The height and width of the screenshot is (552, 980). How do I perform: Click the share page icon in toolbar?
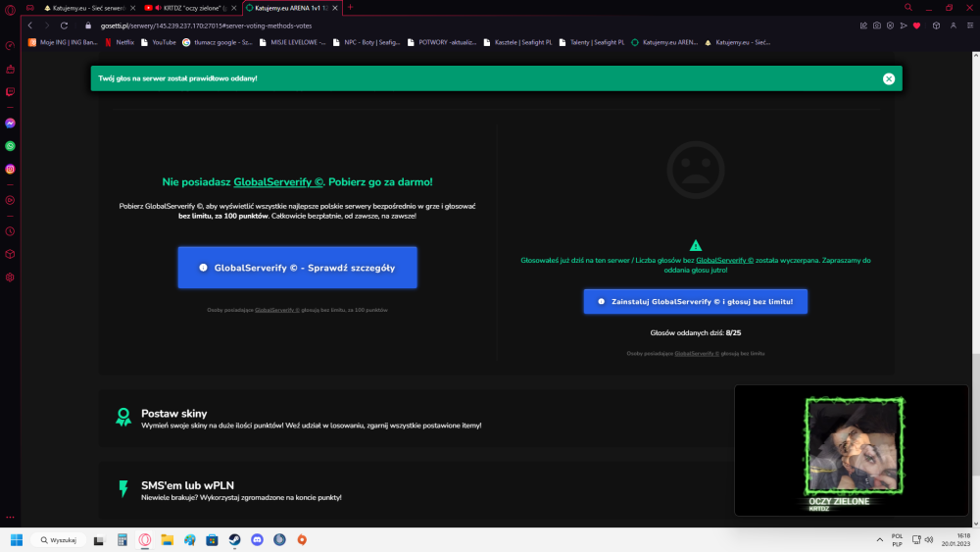[863, 25]
